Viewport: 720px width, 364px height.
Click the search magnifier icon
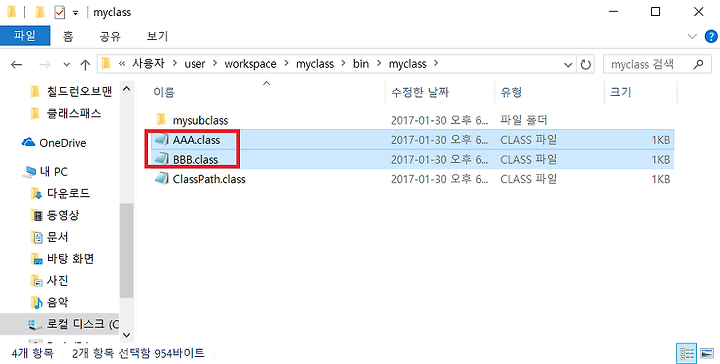[x=698, y=64]
